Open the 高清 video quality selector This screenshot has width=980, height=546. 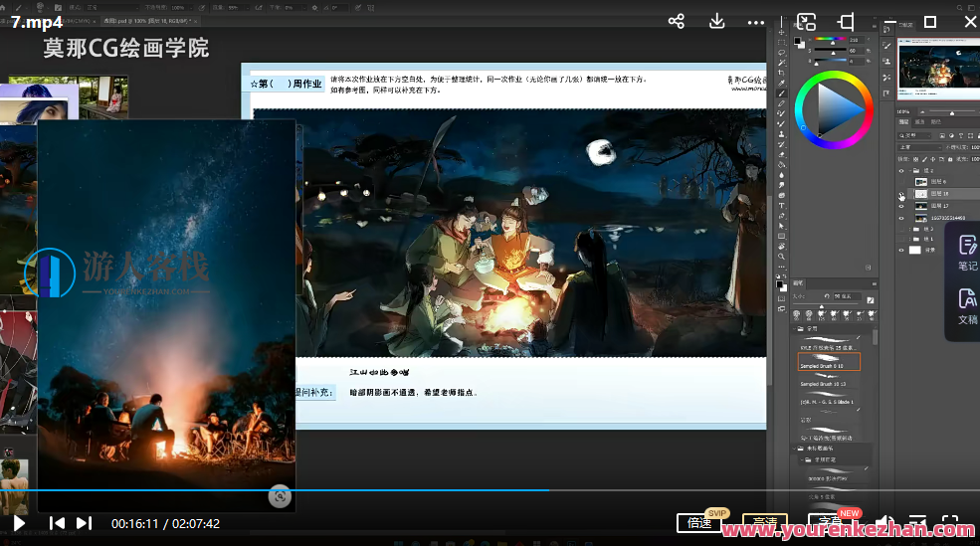[764, 523]
